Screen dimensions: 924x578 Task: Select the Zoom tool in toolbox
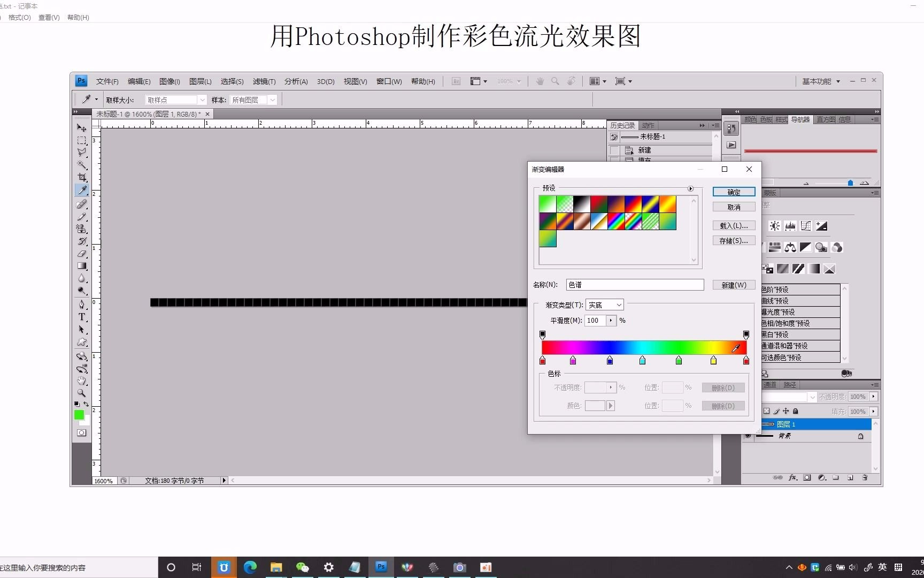81,393
